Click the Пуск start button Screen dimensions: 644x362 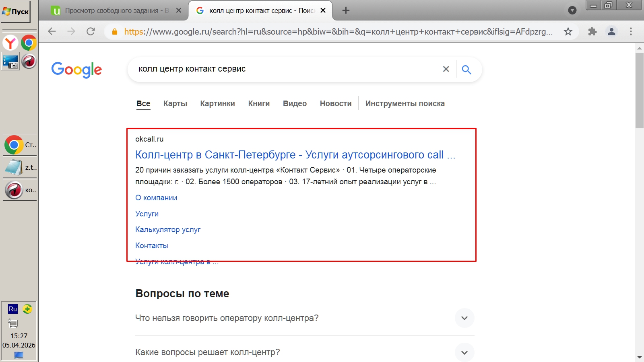coord(16,12)
